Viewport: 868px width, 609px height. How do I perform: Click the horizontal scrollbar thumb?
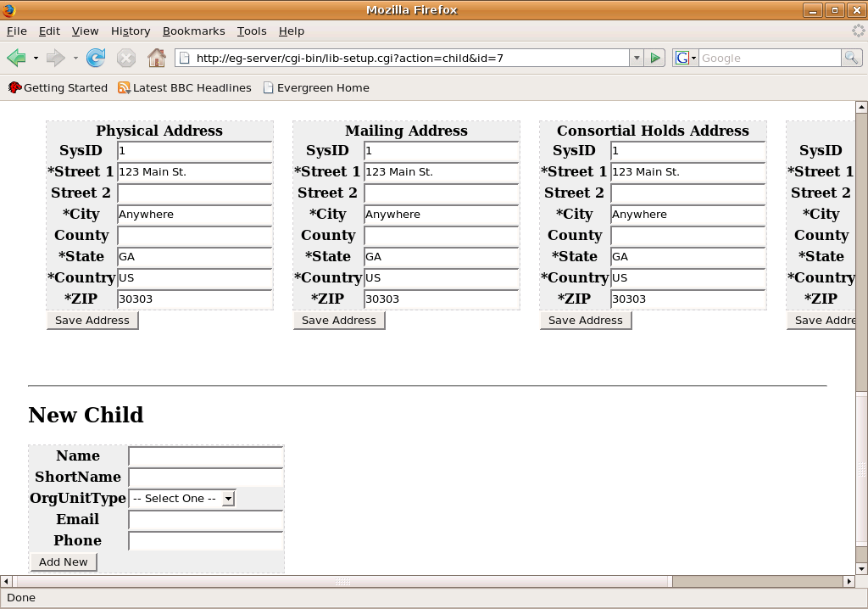(342, 581)
